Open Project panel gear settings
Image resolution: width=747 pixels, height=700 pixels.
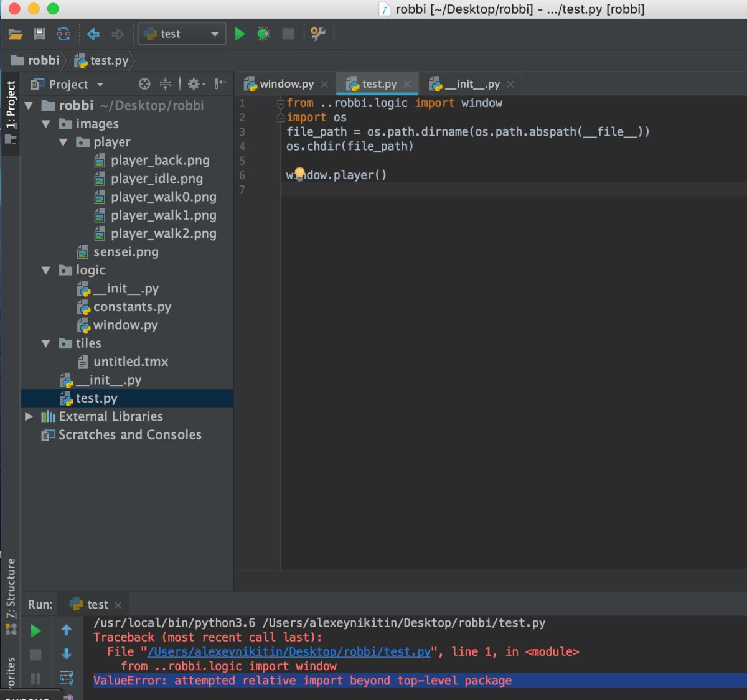tap(196, 84)
